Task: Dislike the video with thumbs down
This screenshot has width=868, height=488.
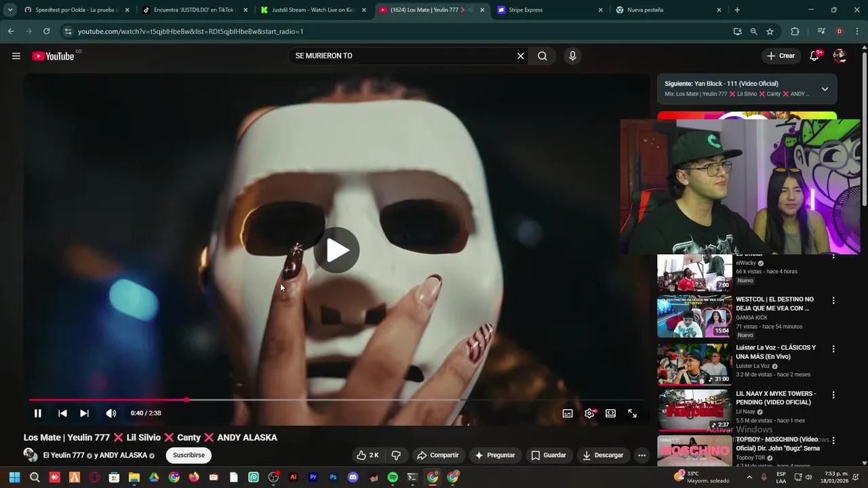Action: coord(397,455)
